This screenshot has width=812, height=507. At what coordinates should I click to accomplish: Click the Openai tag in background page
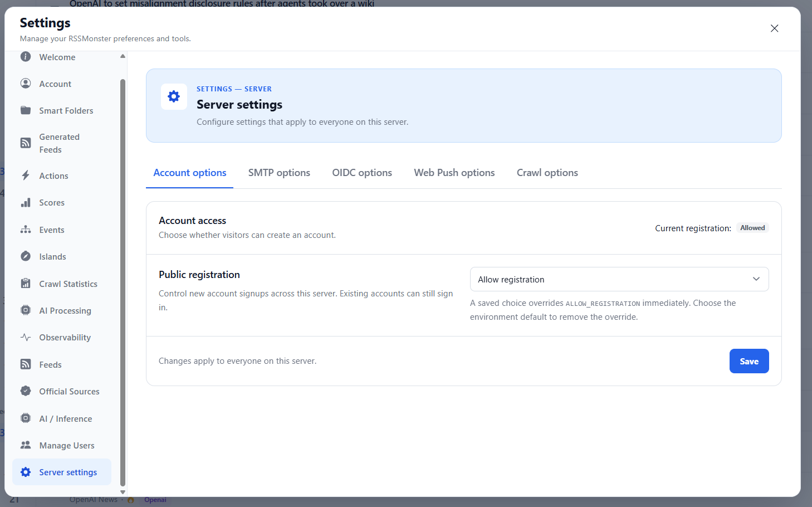coord(155,500)
